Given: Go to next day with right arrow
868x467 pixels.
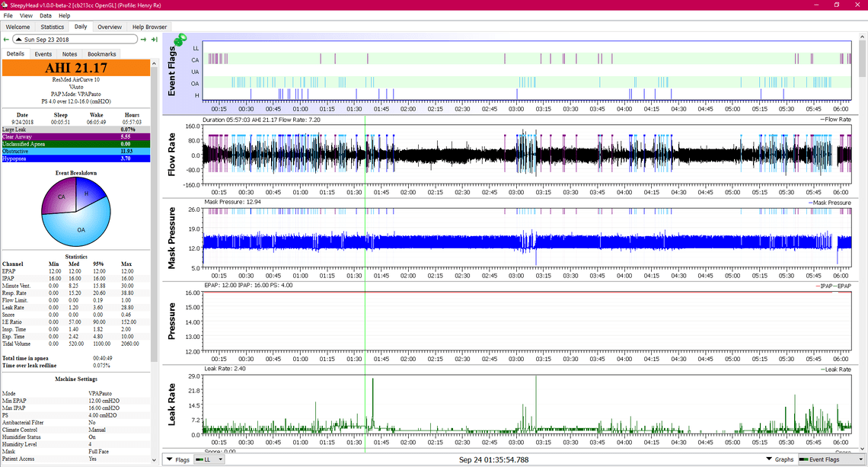Looking at the screenshot, I should [x=144, y=40].
